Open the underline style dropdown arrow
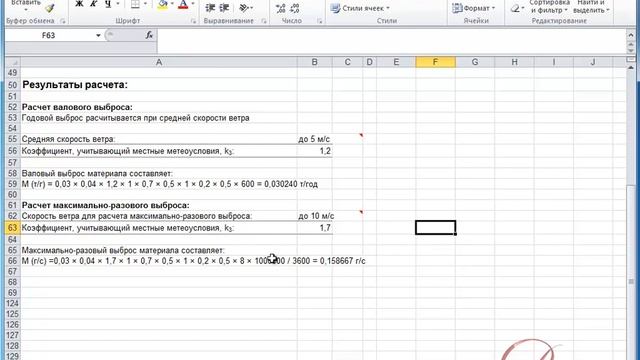The width and height of the screenshot is (640, 360). pos(118,4)
